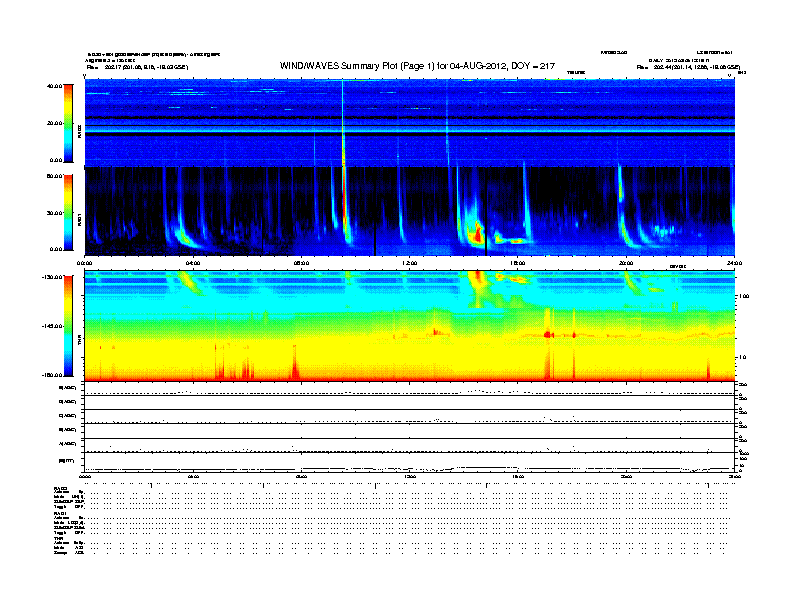
Task: Click the RAD2 panel color scale bar
Action: (68, 123)
